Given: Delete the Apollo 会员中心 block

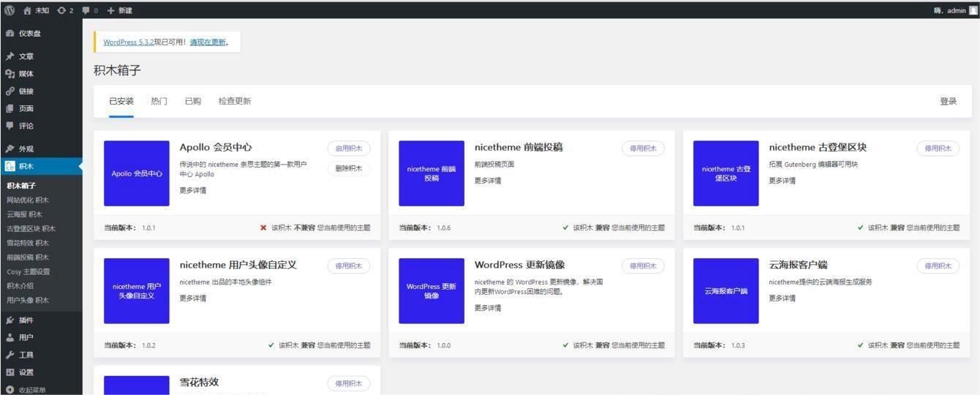Looking at the screenshot, I should (348, 168).
